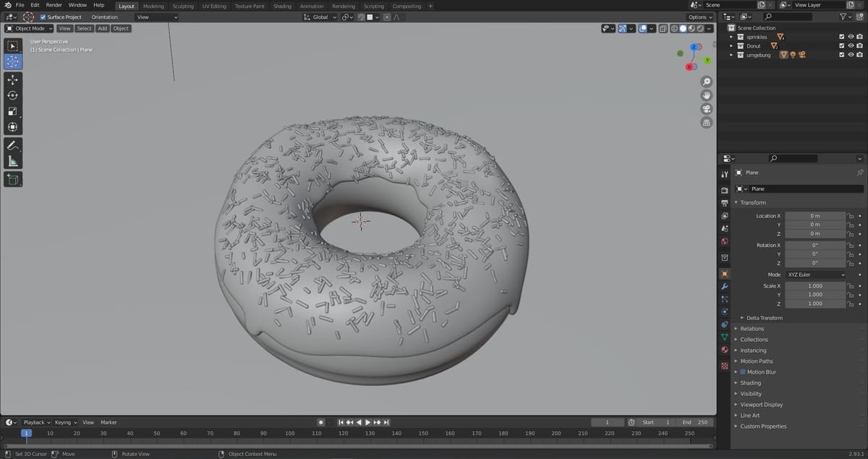The image size is (868, 459).
Task: Pick the Measure tool
Action: tap(12, 161)
